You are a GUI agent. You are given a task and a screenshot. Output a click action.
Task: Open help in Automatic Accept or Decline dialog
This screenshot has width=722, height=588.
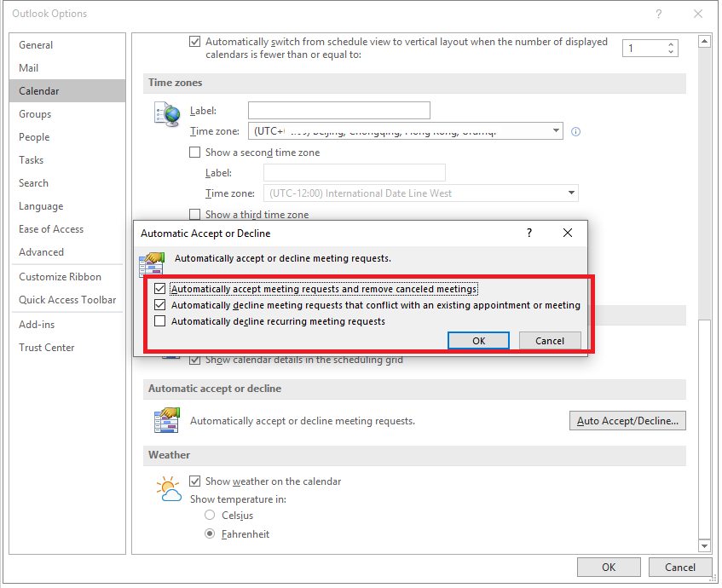pos(529,233)
